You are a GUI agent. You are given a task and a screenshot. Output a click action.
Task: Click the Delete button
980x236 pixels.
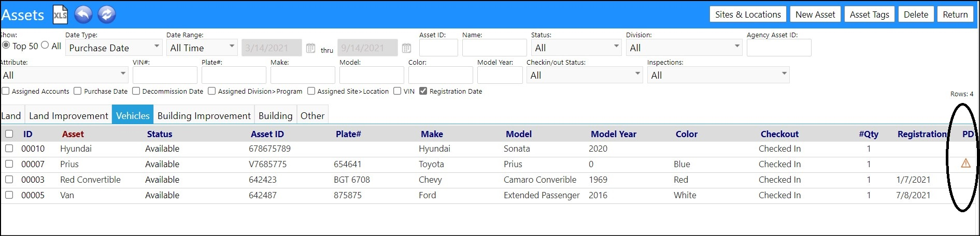coord(916,14)
